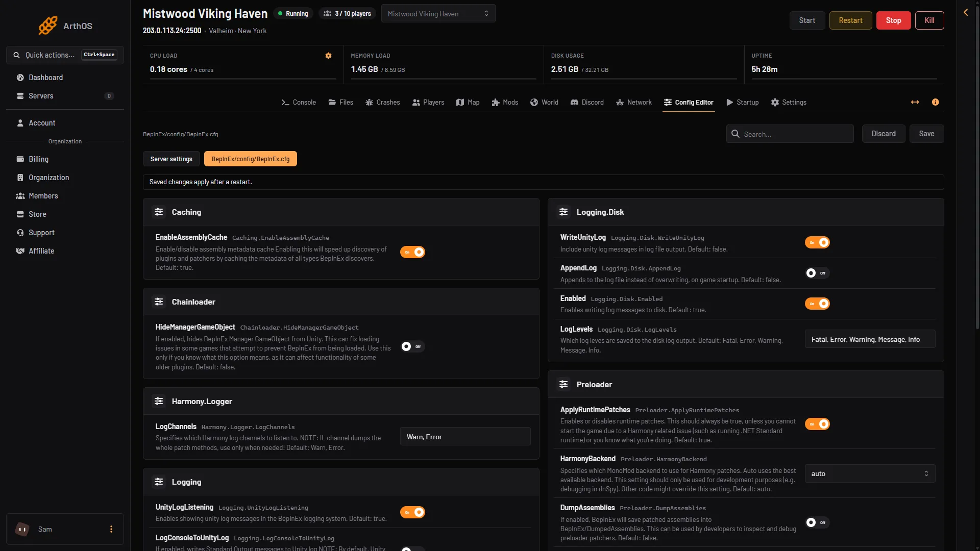The image size is (980, 551).
Task: Click the orange info circle icon
Action: 935,102
